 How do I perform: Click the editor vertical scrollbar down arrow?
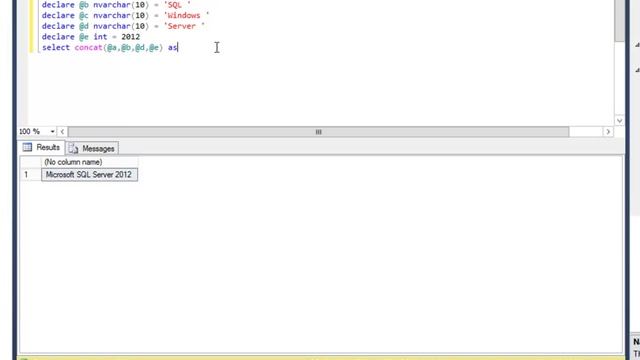point(619,121)
